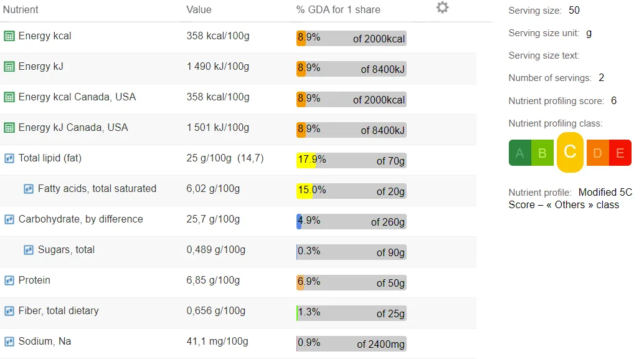Click icon beside Fiber, total dietary
644x359 pixels.
pos(9,311)
